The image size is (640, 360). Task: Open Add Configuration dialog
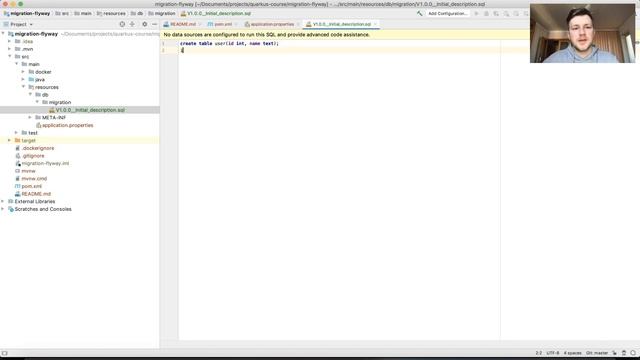(x=447, y=13)
